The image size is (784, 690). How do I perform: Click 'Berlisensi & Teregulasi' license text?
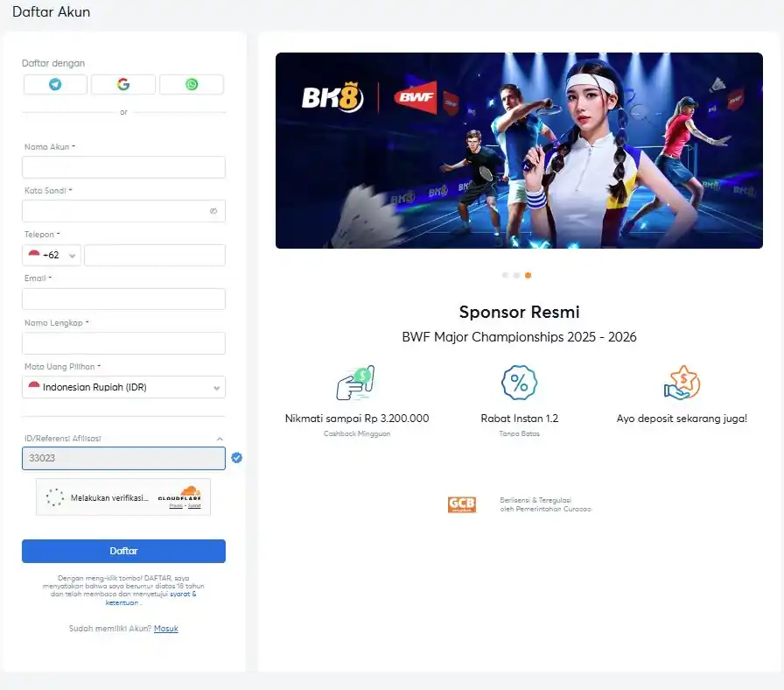535,500
